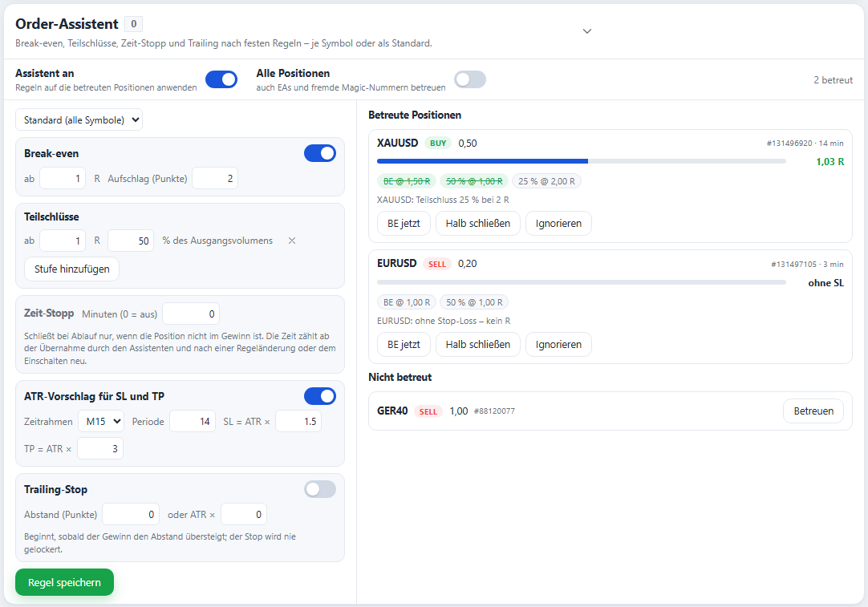Click the 2 betreut counter
Viewport: 868px width, 607px height.
tap(834, 79)
